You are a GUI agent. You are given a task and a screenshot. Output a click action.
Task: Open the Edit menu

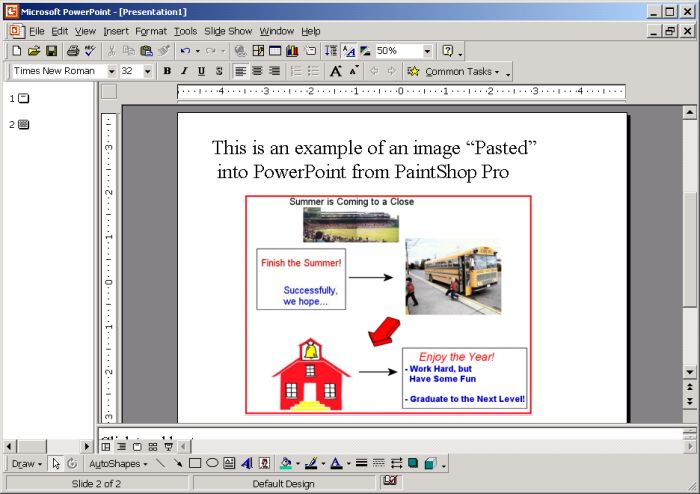coord(59,31)
